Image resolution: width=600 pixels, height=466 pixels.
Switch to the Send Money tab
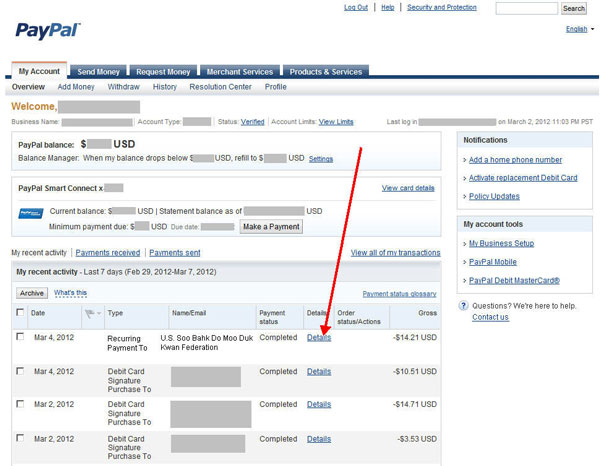click(x=98, y=72)
